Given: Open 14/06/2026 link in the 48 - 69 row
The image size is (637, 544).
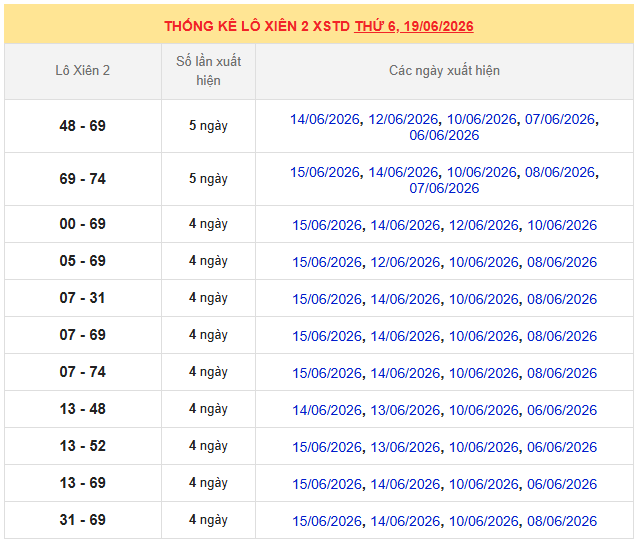Looking at the screenshot, I should [325, 119].
